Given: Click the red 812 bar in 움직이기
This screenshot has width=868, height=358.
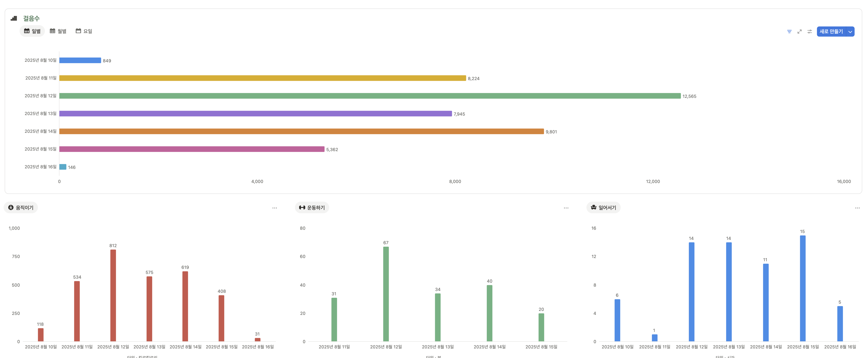Looking at the screenshot, I should [x=113, y=295].
